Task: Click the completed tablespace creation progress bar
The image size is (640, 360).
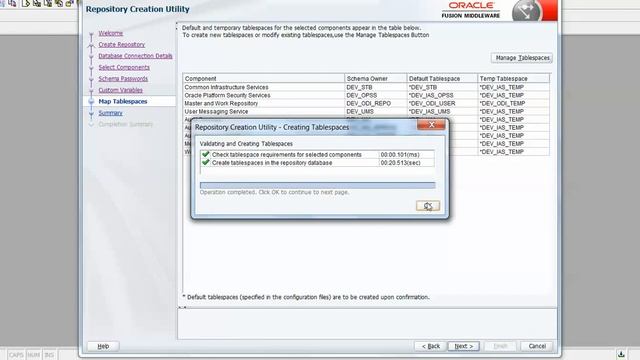Action: (x=318, y=185)
